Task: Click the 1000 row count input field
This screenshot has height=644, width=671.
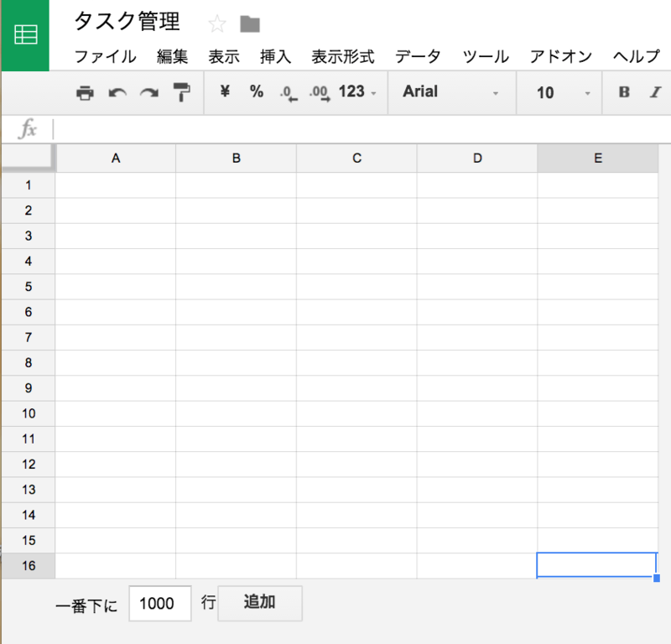Action: click(x=159, y=603)
